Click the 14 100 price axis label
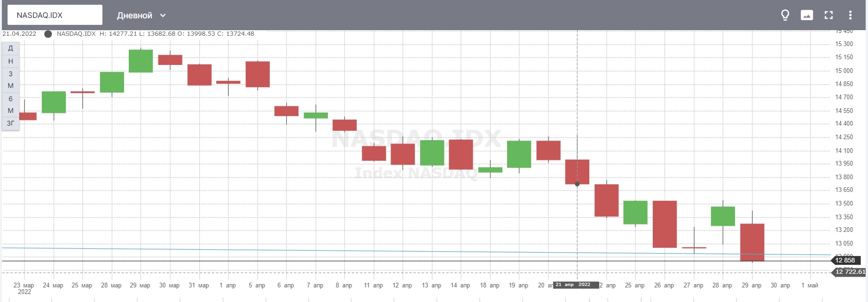868x302 pixels. 844,151
